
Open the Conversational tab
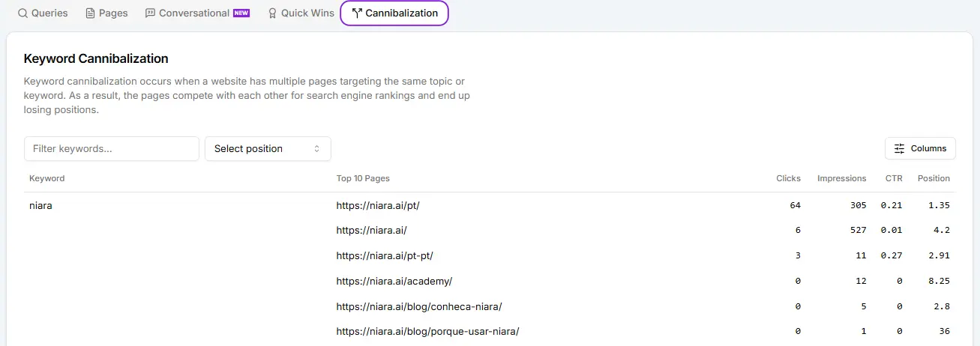click(x=197, y=13)
